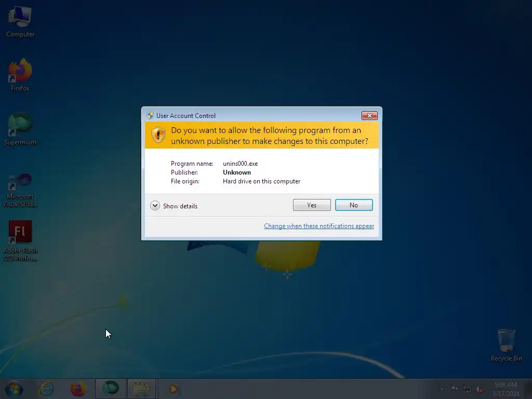Open Windows Media Player taskbar icon
The height and width of the screenshot is (399, 532).
click(x=174, y=389)
